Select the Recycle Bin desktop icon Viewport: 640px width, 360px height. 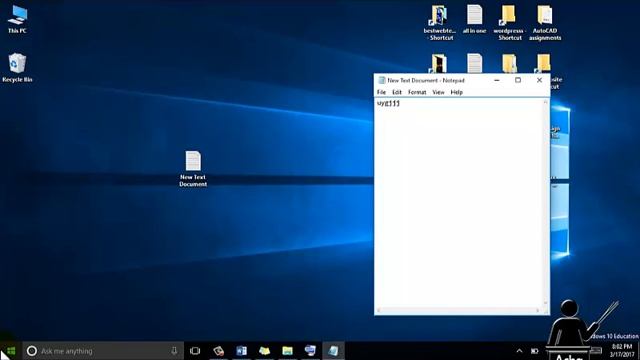click(17, 68)
